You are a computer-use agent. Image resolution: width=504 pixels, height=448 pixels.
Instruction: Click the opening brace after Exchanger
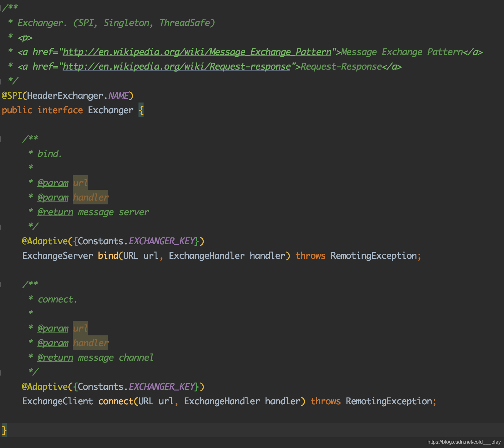(x=141, y=110)
